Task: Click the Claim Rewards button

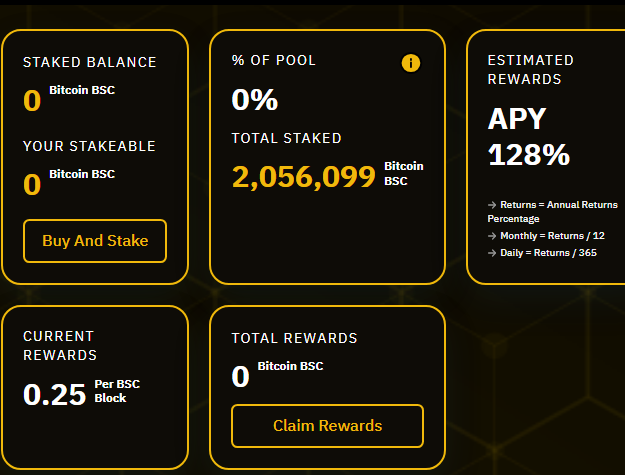Action: (327, 426)
